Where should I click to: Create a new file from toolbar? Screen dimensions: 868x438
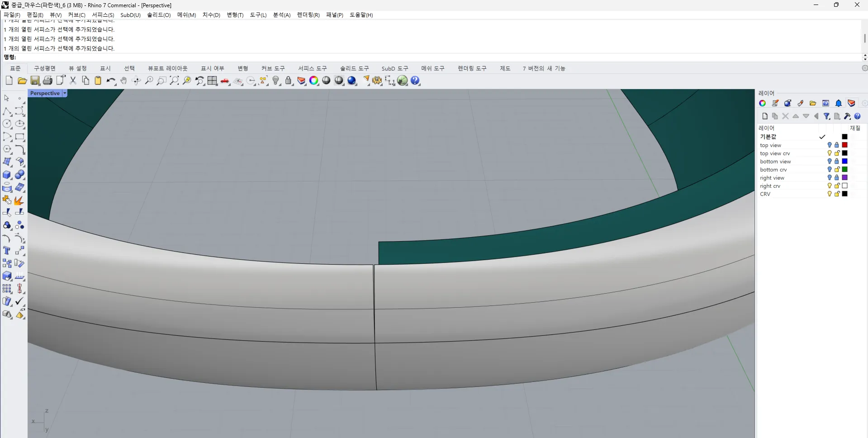click(9, 81)
